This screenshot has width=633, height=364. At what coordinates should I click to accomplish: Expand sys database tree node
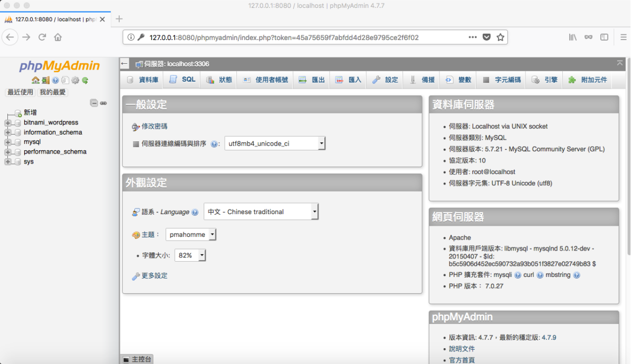point(7,161)
